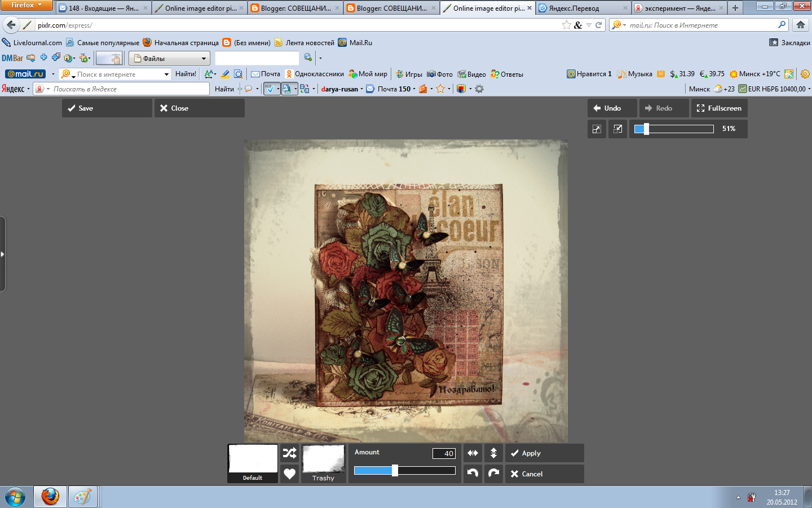Rotate the border clockwise
Viewport: 812px width, 508px height.
point(493,474)
